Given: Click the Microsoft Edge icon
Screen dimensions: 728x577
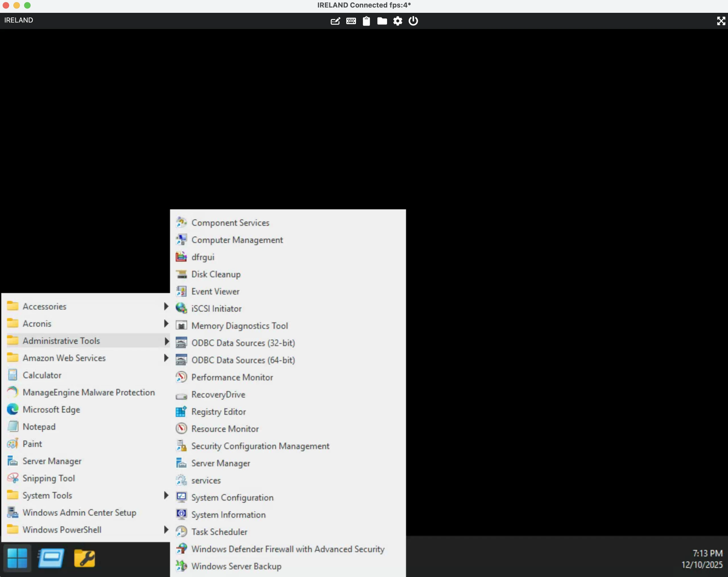Looking at the screenshot, I should (13, 409).
